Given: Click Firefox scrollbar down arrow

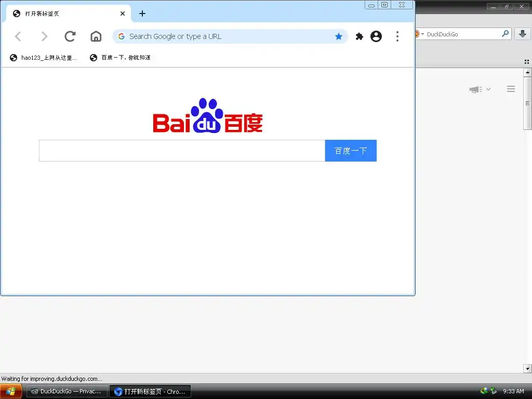Looking at the screenshot, I should [x=527, y=368].
